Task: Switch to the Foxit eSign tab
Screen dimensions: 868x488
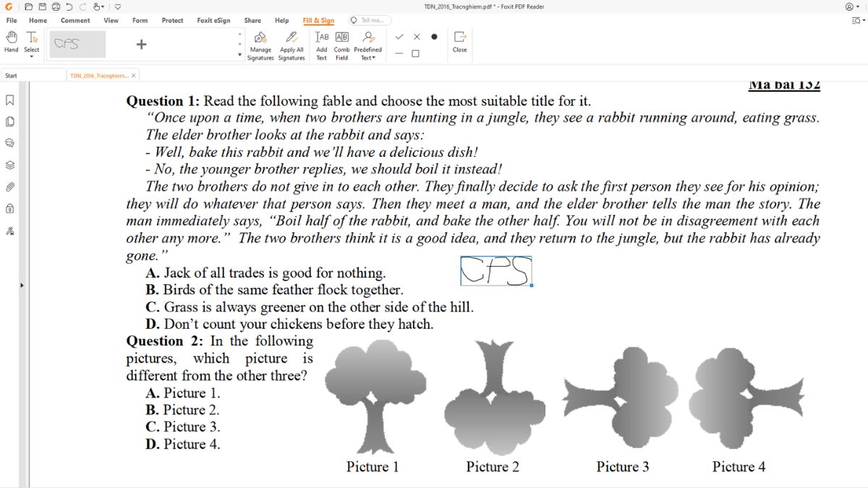Action: coord(213,20)
